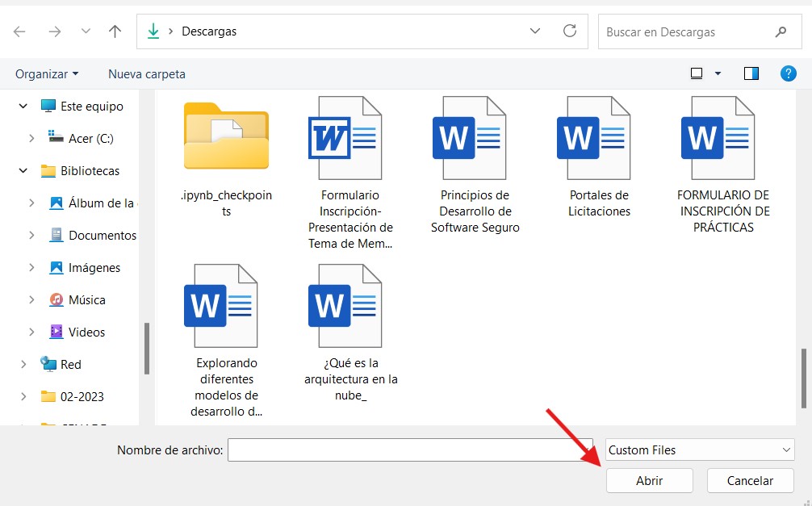Go up one folder level
The image size is (812, 506).
115,31
